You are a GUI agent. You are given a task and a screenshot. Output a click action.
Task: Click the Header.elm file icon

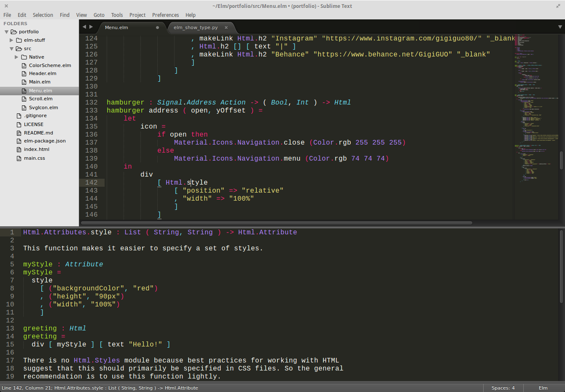[x=24, y=74]
